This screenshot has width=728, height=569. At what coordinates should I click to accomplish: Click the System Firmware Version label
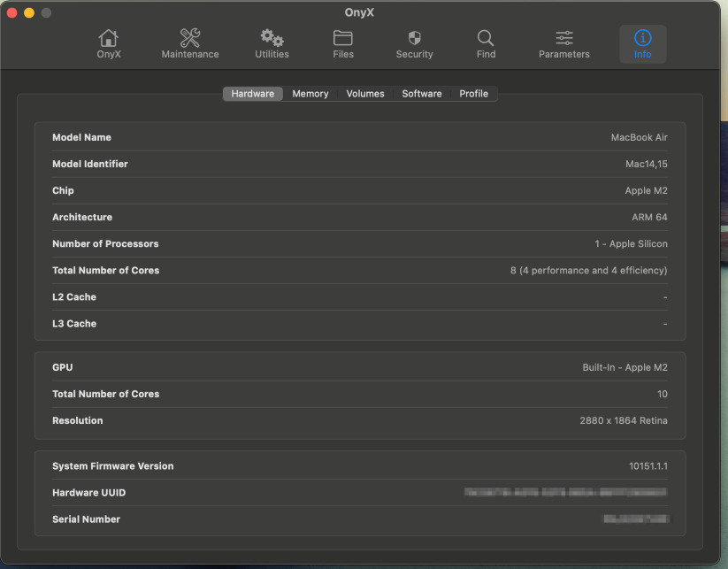point(113,465)
